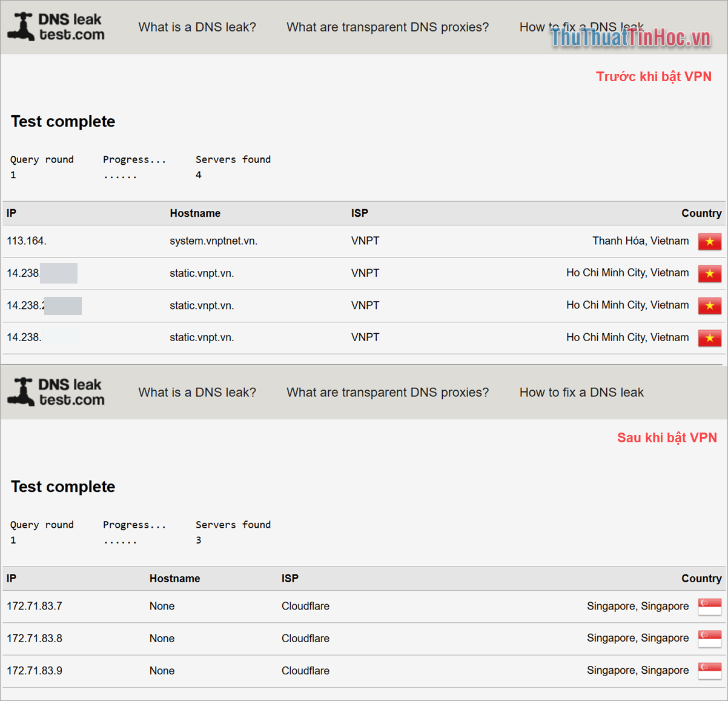Screen dimensions: 728x701
Task: Click the servers found value 4
Action: 199,175
